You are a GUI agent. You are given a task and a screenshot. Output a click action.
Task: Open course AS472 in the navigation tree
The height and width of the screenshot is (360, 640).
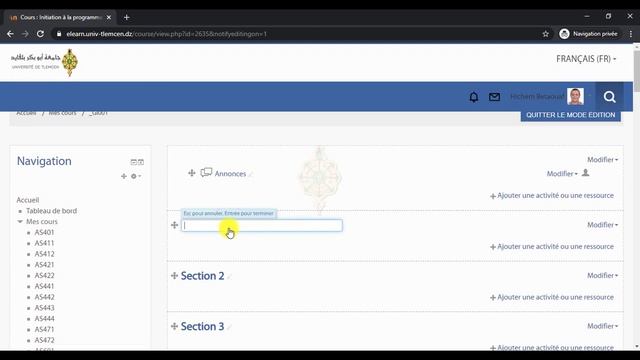(44, 340)
